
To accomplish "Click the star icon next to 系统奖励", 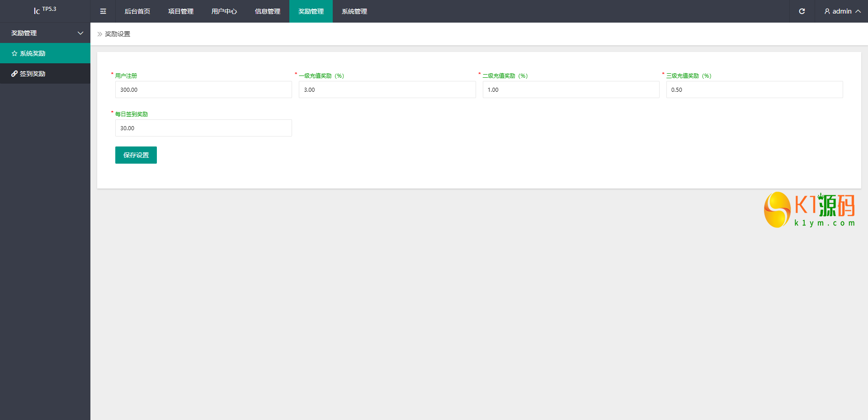I will click(14, 53).
